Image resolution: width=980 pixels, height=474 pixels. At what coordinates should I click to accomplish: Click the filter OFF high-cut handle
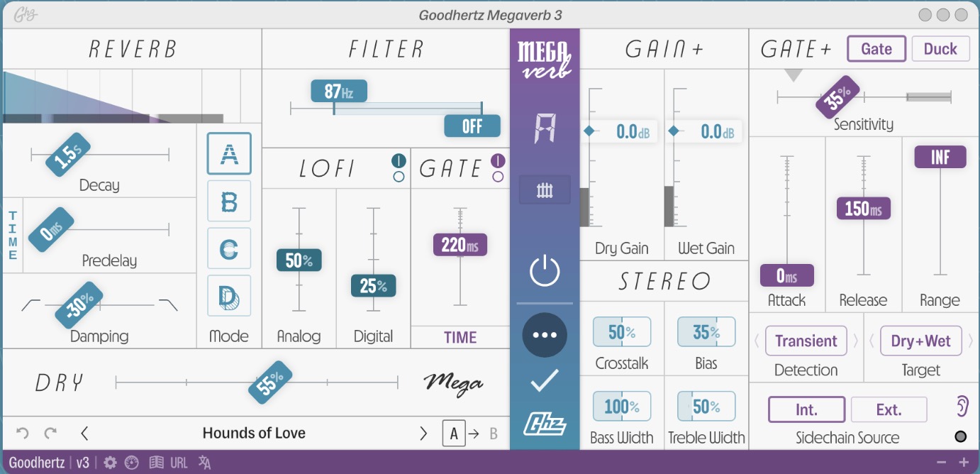[472, 126]
